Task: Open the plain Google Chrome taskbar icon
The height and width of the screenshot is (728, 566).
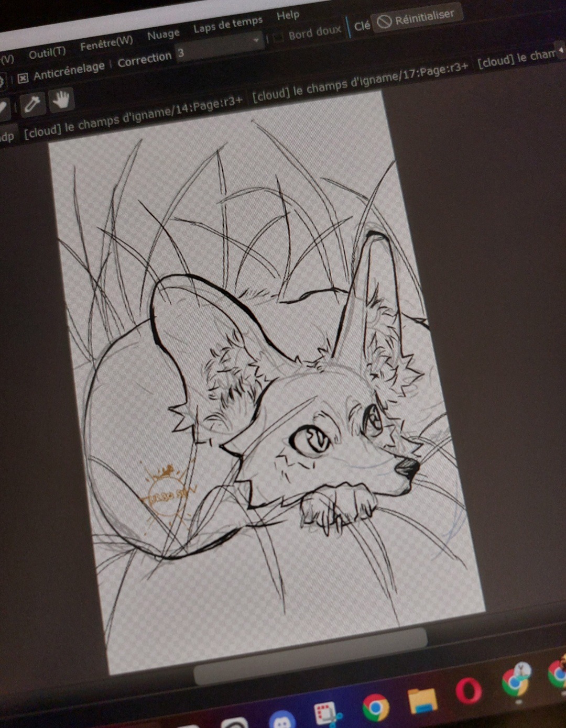Action: pyautogui.click(x=376, y=708)
